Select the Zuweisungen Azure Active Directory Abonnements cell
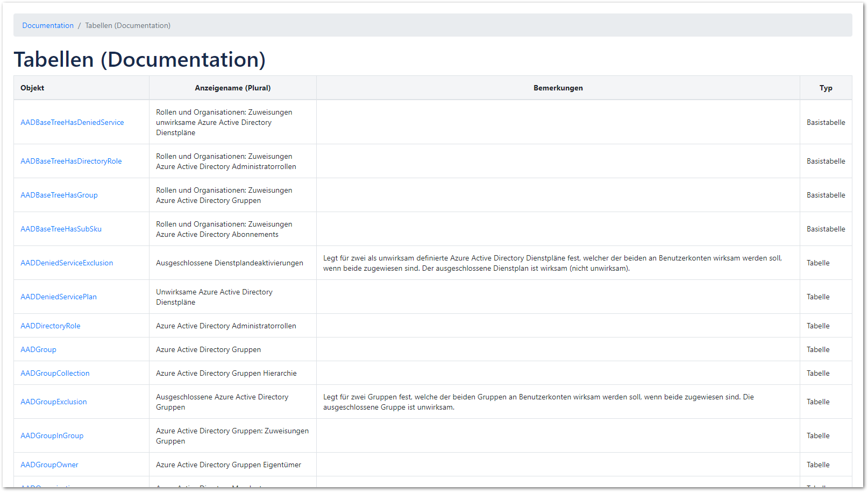Viewport: 868px width, 492px height. click(233, 229)
